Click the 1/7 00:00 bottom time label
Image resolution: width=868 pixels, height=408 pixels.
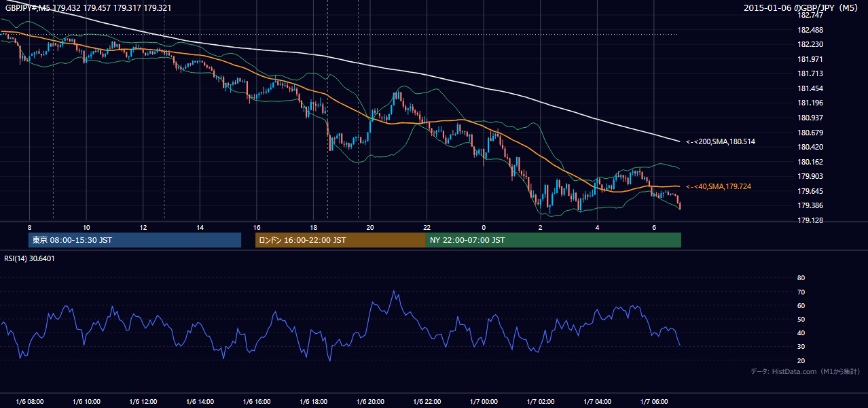click(484, 402)
